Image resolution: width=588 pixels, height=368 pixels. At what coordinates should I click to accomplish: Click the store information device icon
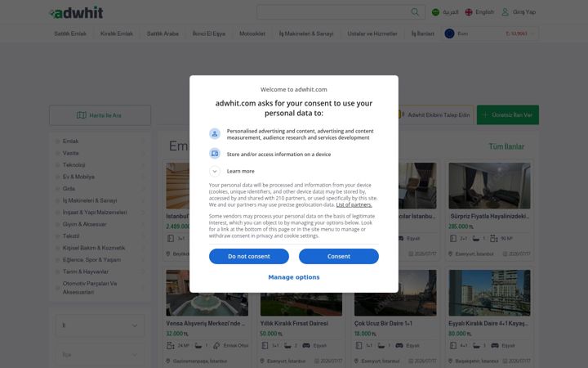(215, 153)
